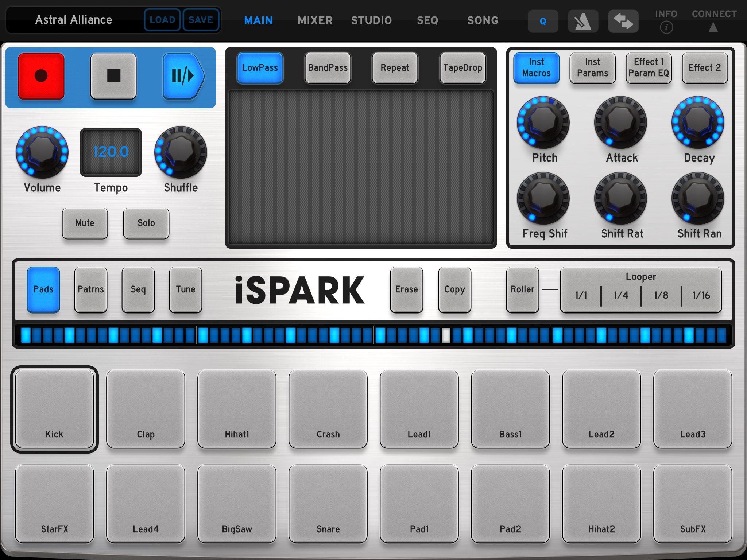Select the 1/8 Looper division
This screenshot has height=560, width=747.
pos(661,295)
